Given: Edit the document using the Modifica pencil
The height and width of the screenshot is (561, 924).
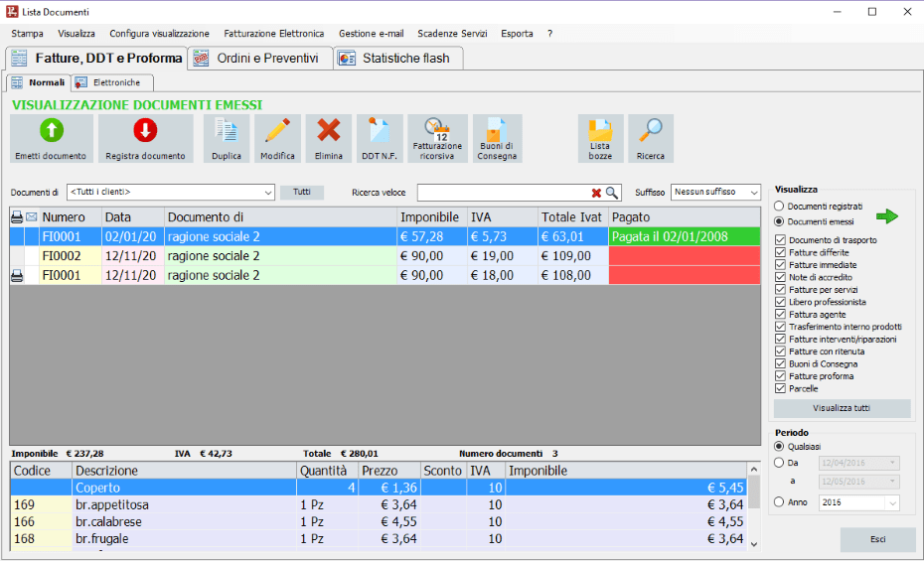Looking at the screenshot, I should tap(277, 138).
